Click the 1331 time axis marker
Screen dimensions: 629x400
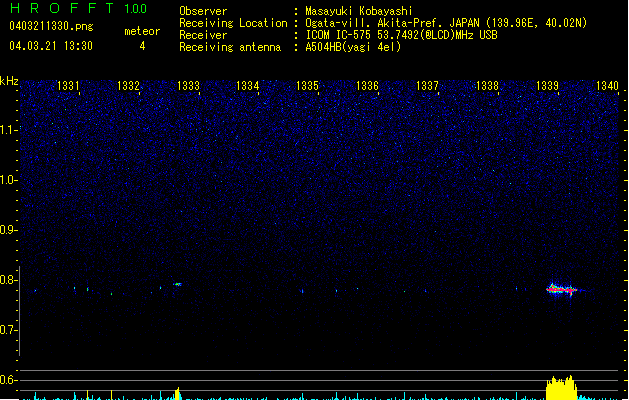pyautogui.click(x=68, y=86)
